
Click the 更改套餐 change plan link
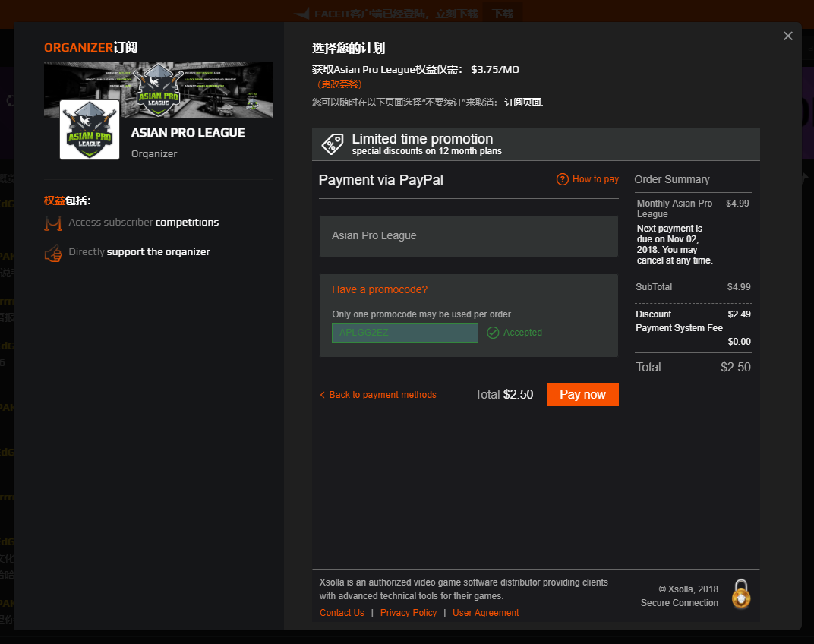pyautogui.click(x=339, y=84)
